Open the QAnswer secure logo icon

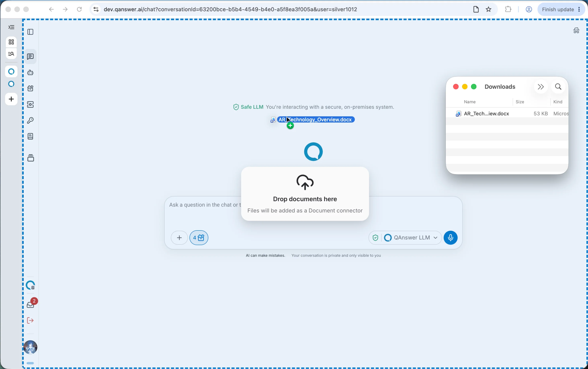(31, 285)
